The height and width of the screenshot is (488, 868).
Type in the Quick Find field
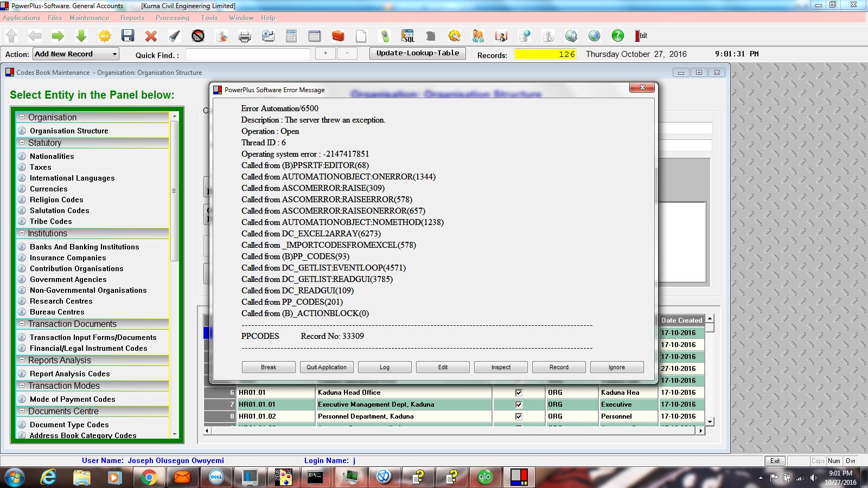point(247,54)
